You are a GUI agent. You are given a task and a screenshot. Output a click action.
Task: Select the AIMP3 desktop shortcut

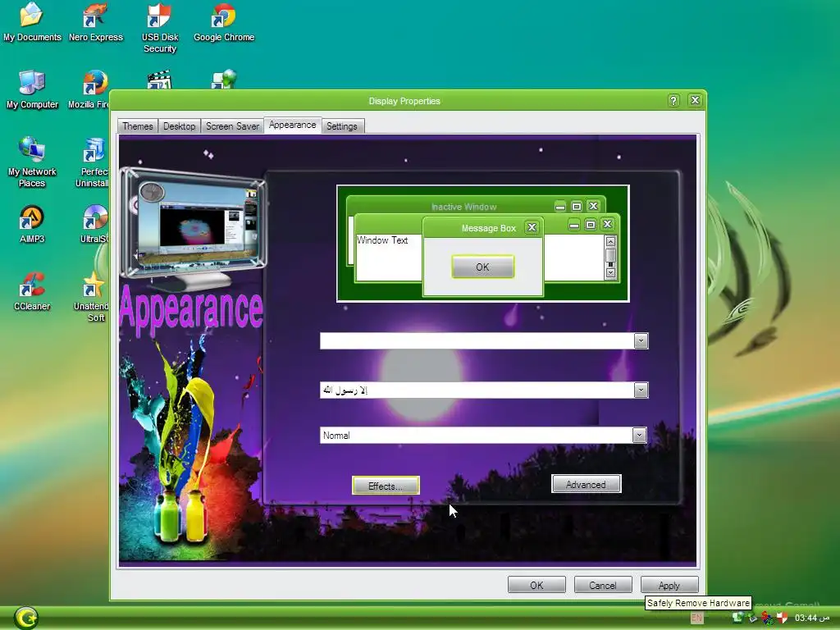32,225
